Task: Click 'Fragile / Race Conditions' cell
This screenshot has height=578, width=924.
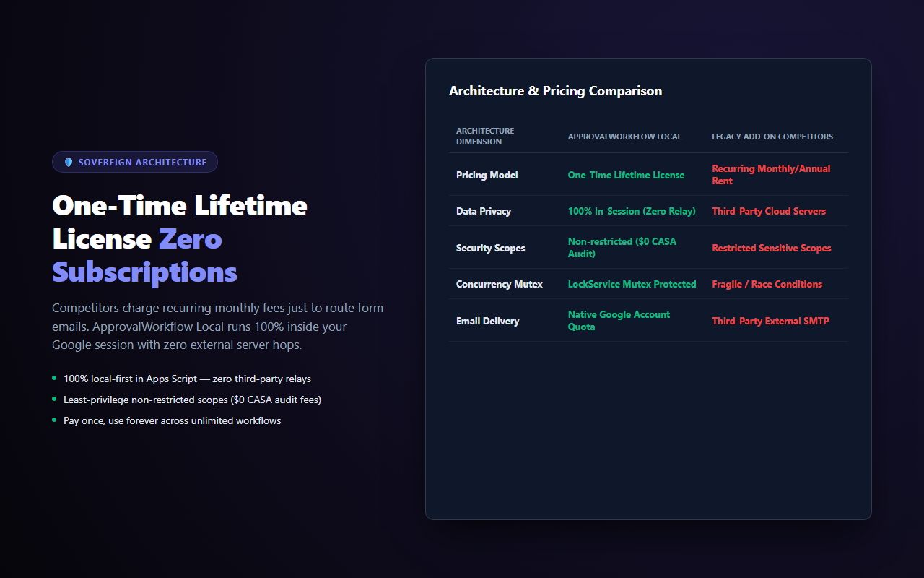Action: pos(767,284)
